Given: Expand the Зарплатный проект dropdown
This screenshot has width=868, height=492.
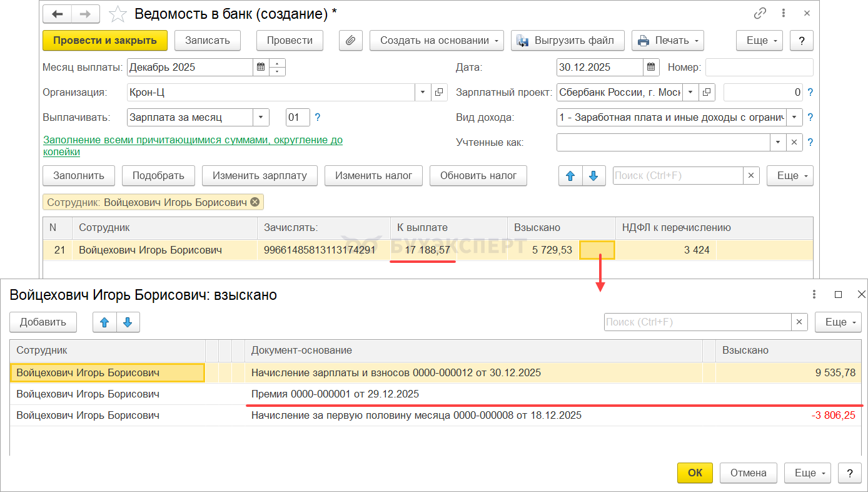Looking at the screenshot, I should 690,93.
